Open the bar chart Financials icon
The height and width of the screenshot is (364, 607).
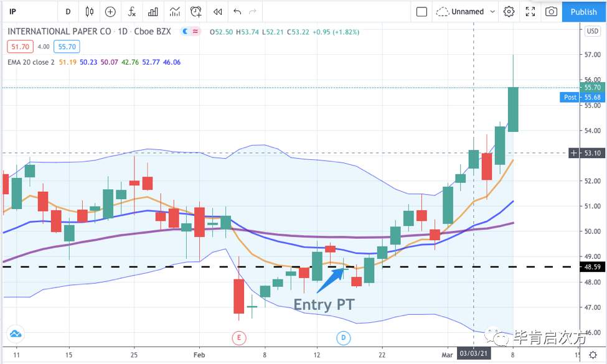(x=153, y=12)
